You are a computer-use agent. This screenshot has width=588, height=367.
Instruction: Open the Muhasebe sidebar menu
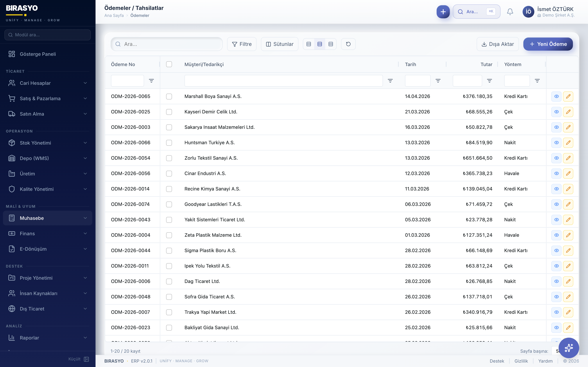(47, 218)
